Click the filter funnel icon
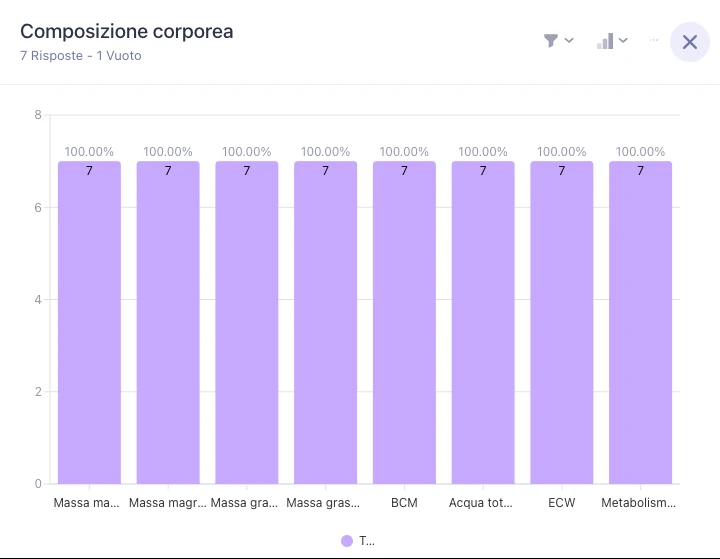Screen dimensions: 720x559 pos(551,41)
